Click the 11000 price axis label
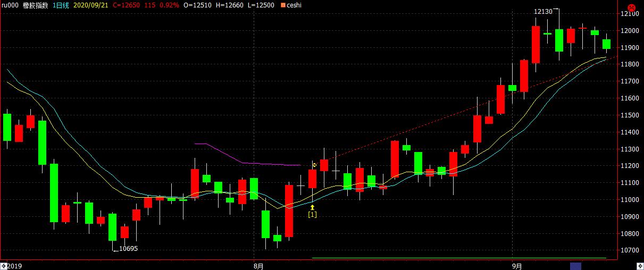Viewport: 644px width, 270px height. tap(630, 200)
